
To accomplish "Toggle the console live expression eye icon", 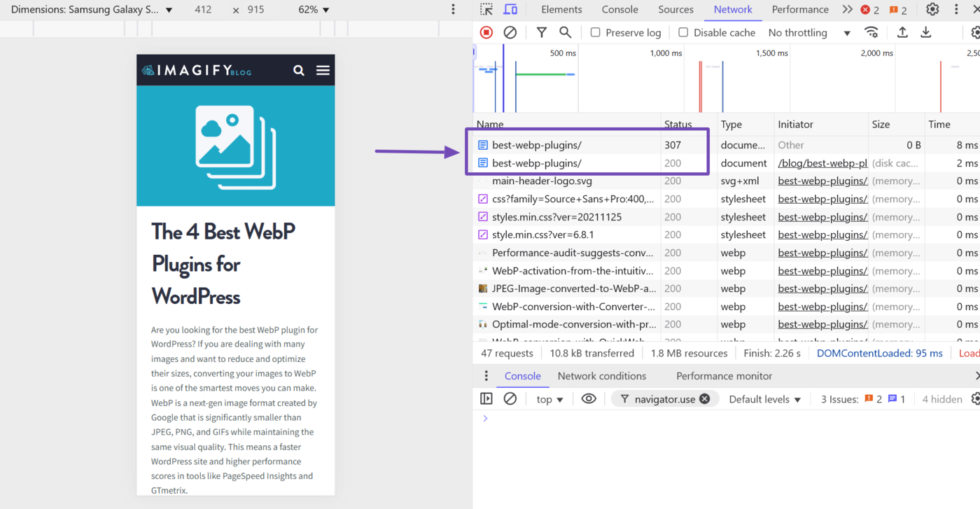I will (589, 399).
